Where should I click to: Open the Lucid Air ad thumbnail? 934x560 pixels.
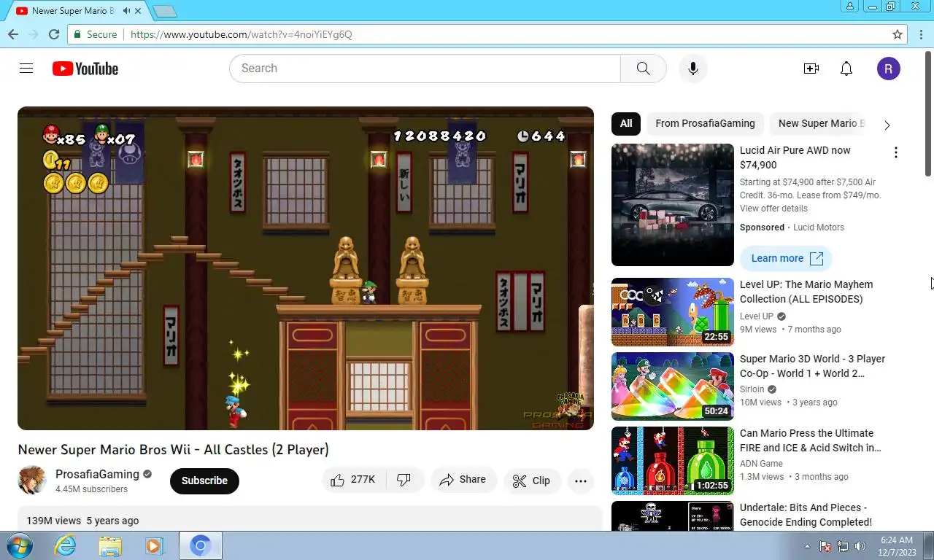(x=673, y=205)
